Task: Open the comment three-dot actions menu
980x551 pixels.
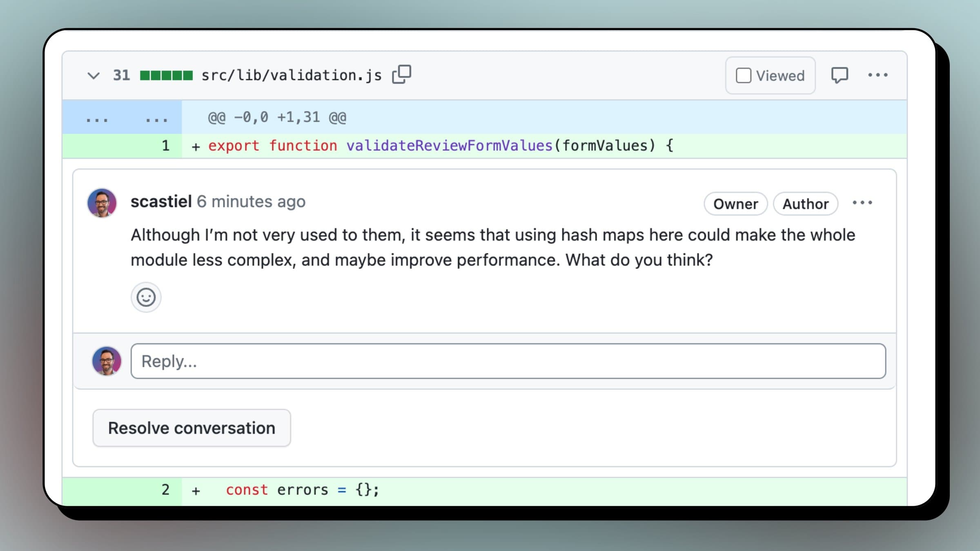Action: pos(862,202)
